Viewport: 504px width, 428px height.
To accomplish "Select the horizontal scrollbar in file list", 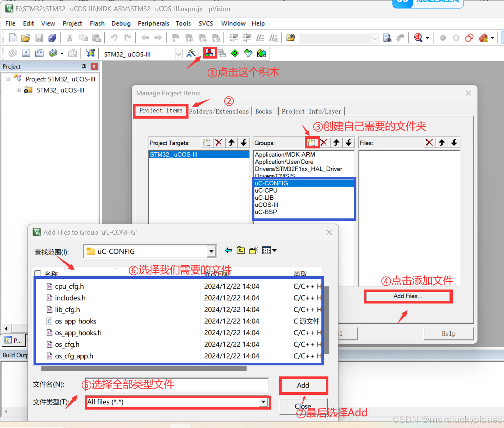I will click(144, 368).
